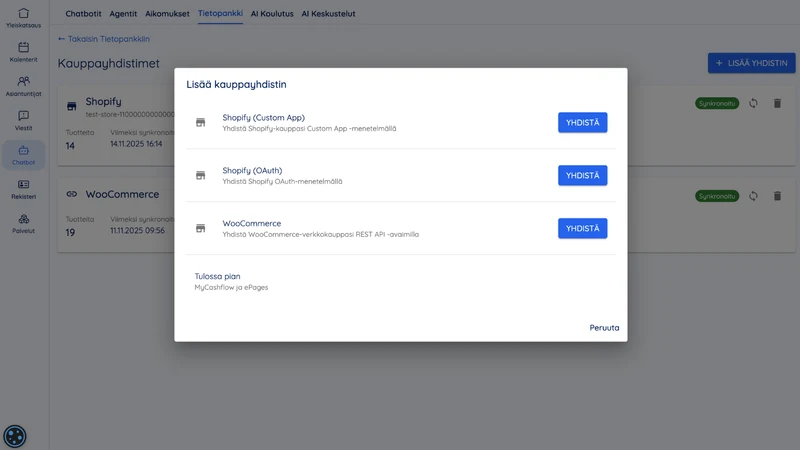The width and height of the screenshot is (800, 450).
Task: Open Palvelut in the sidebar
Action: tap(23, 223)
